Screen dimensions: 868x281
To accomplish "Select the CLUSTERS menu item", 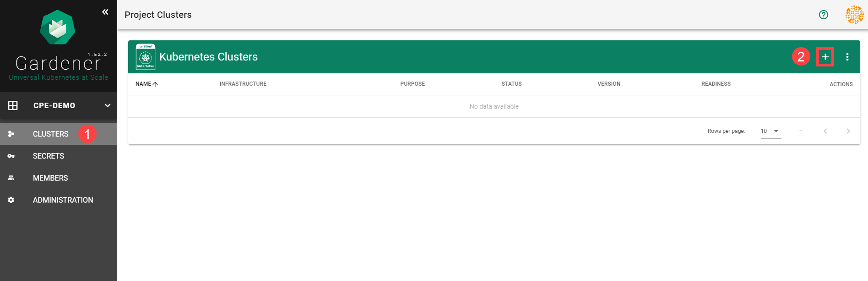I will pos(50,134).
